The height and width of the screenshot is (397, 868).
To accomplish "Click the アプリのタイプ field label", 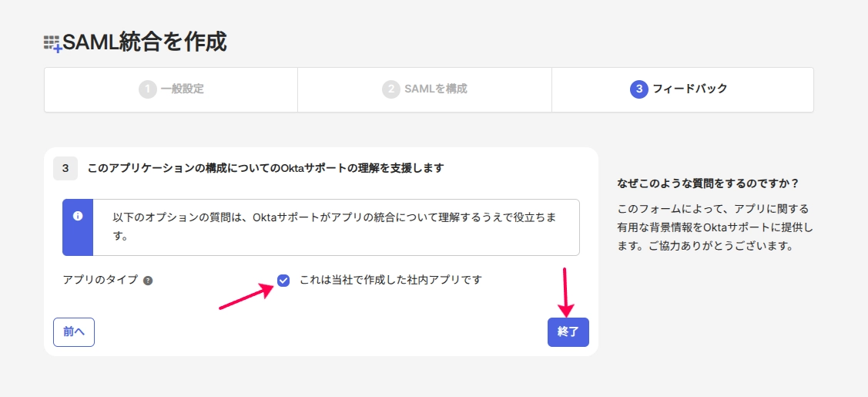I will tap(101, 280).
